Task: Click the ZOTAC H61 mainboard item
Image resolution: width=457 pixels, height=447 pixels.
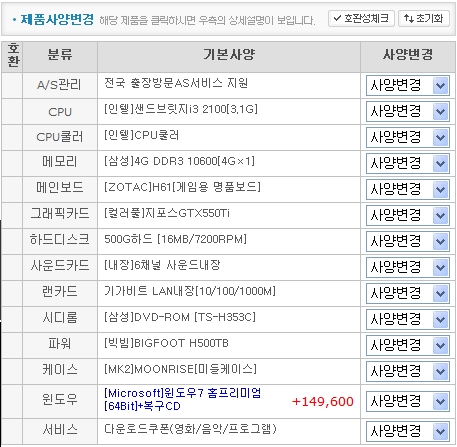Action: (182, 187)
